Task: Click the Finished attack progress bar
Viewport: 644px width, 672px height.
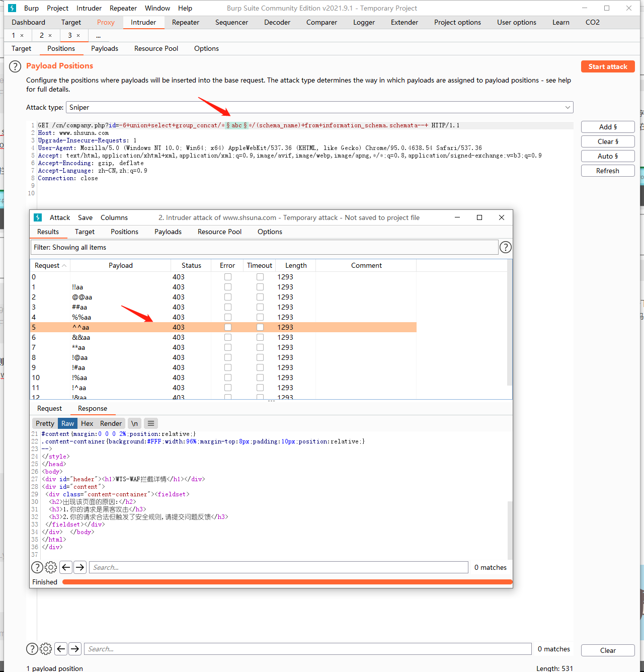Action: [x=287, y=582]
